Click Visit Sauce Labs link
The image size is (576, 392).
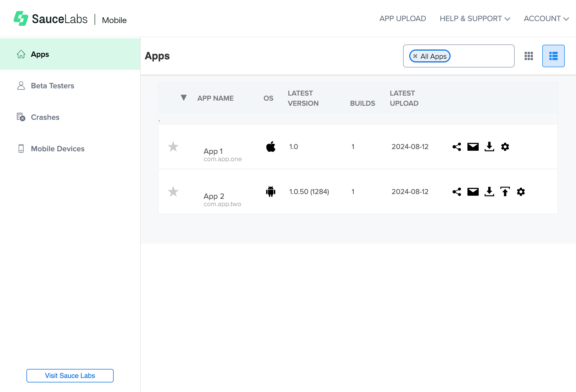[x=69, y=375]
